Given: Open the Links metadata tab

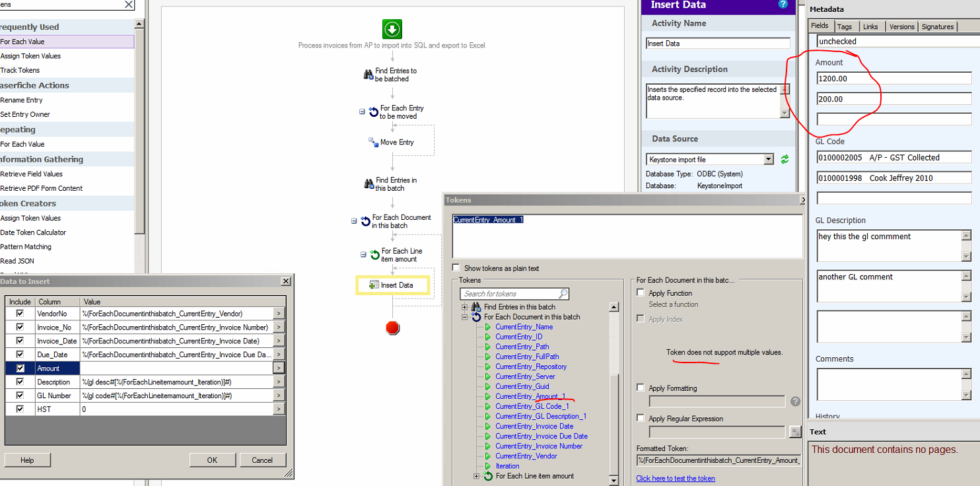Looking at the screenshot, I should 870,26.
